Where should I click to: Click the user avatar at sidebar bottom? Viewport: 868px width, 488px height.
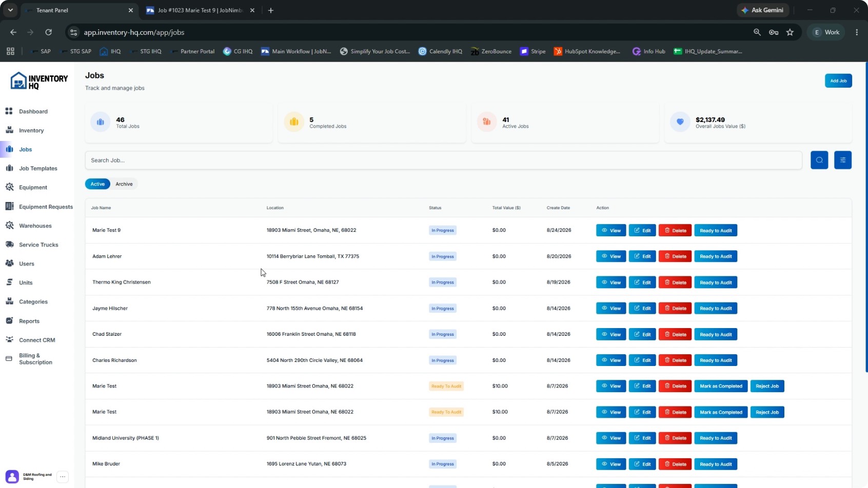click(x=12, y=477)
